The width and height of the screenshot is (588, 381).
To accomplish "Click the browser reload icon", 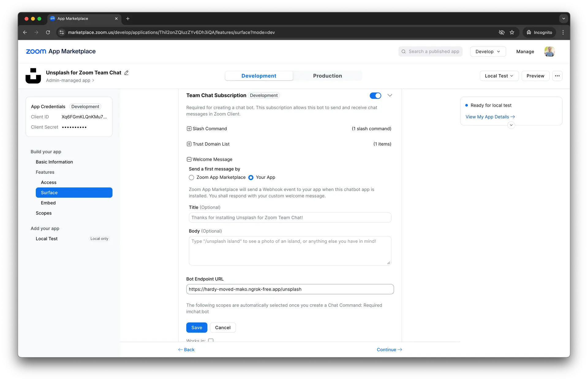I will click(48, 32).
